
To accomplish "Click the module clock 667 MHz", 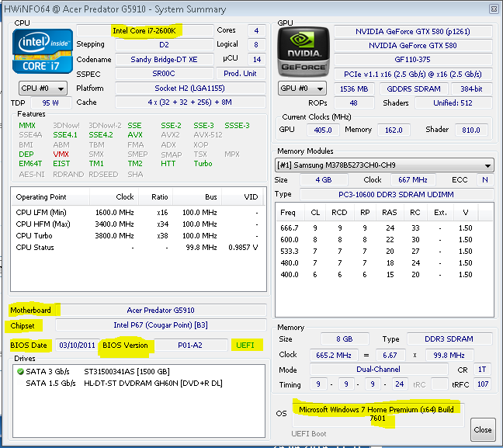I will tap(413, 180).
